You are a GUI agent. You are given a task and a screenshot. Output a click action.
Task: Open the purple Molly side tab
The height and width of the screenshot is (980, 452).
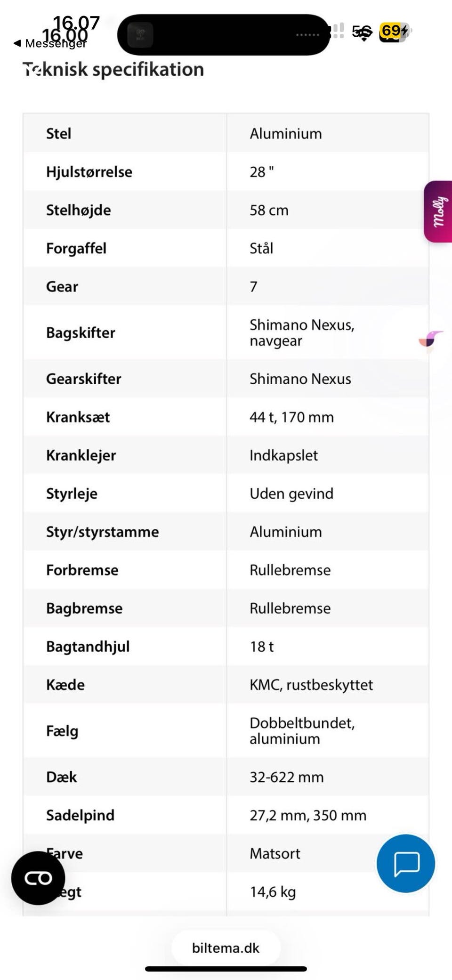pos(438,211)
